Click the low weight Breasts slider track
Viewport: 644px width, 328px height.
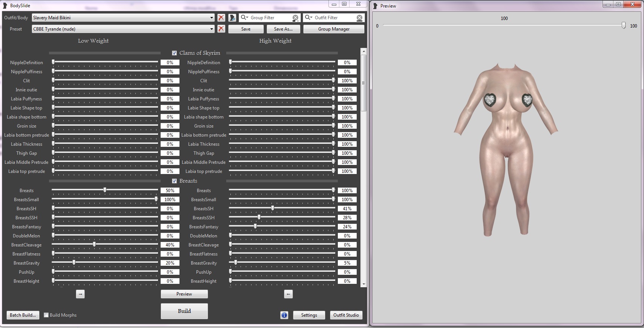(105, 190)
